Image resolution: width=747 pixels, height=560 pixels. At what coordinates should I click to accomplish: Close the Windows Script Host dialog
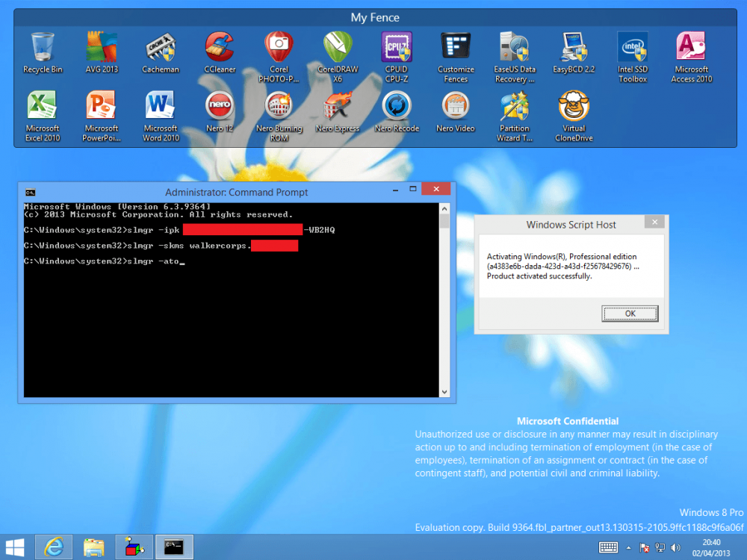pos(654,222)
